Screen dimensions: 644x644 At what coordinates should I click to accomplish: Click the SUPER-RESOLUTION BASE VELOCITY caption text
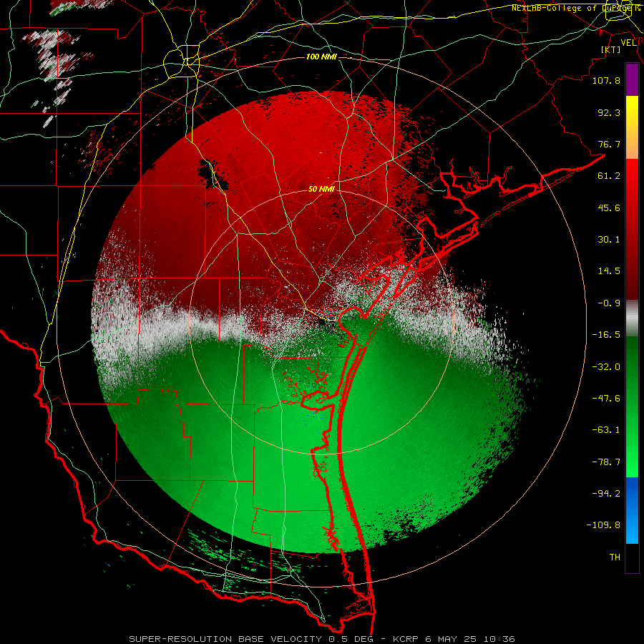click(225, 639)
